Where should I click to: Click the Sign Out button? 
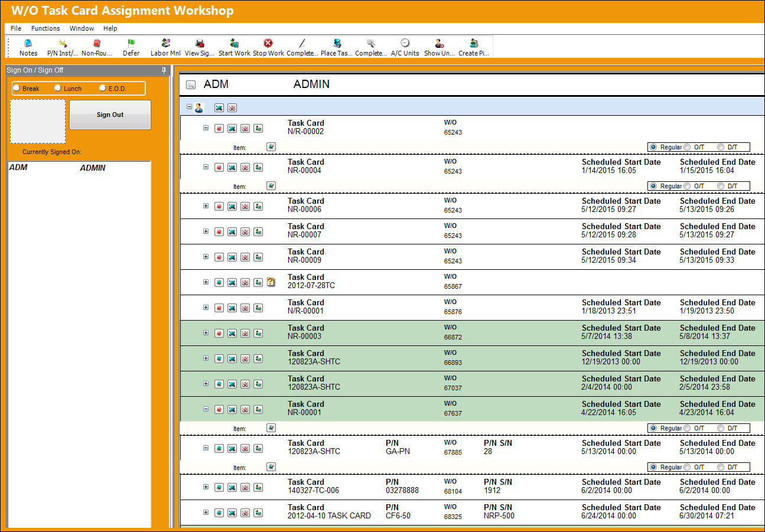[x=110, y=115]
